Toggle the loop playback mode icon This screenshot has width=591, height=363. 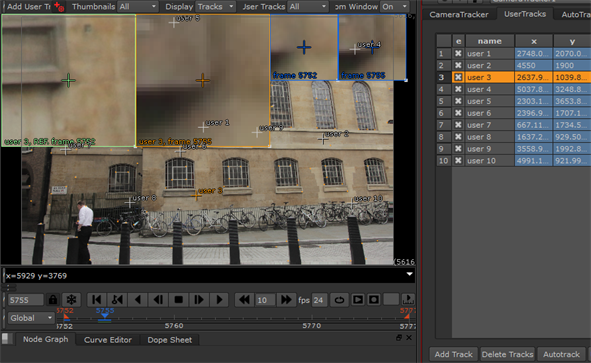(x=339, y=300)
